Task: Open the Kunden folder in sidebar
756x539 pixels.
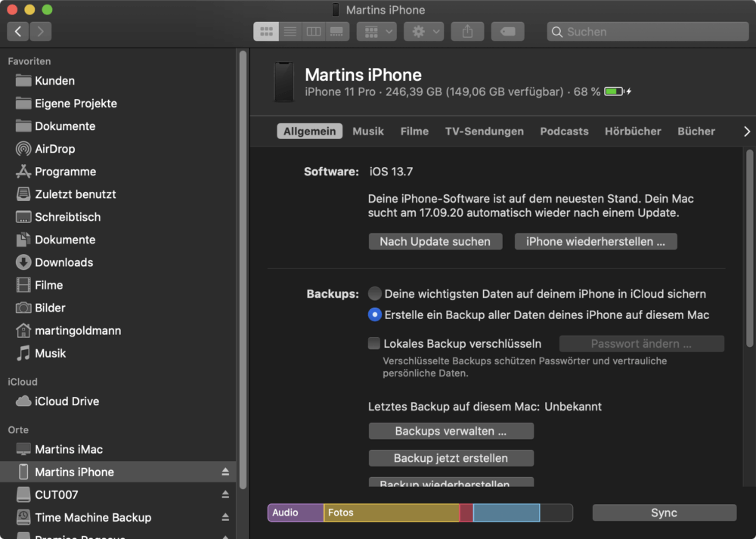Action: coord(118,81)
